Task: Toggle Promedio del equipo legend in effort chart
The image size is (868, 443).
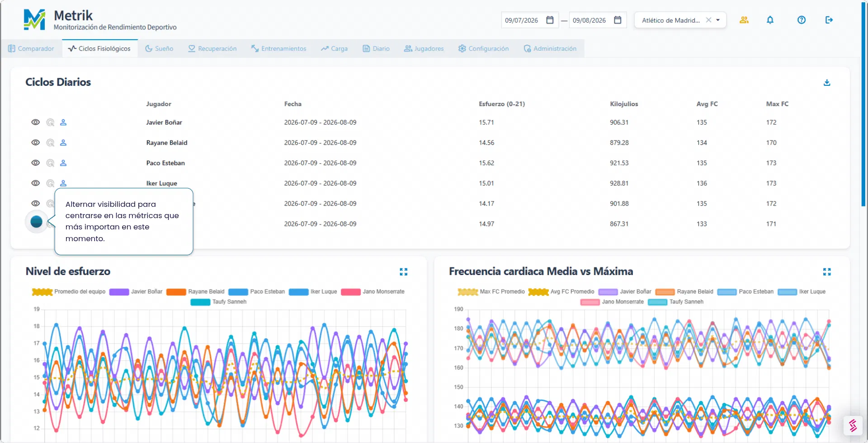Action: [x=69, y=292]
